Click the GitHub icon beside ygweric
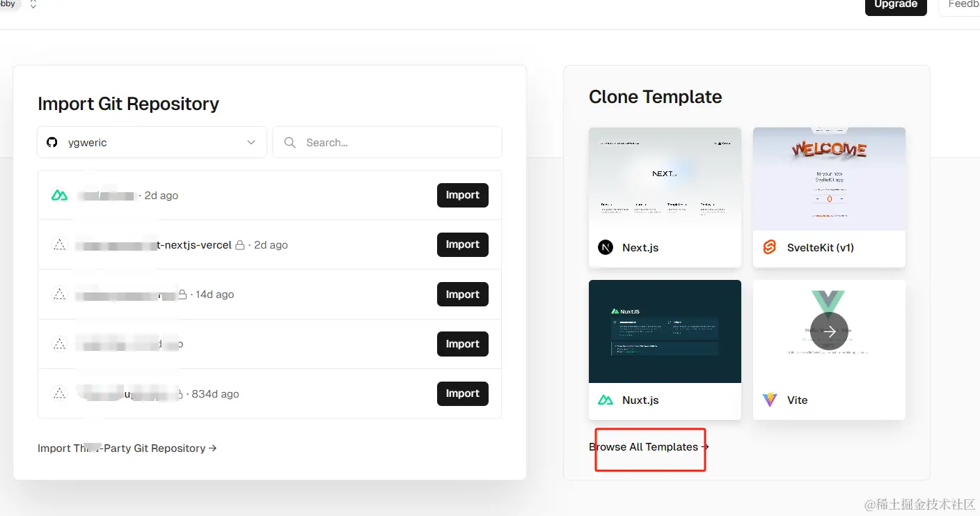This screenshot has width=980, height=516. pyautogui.click(x=52, y=142)
